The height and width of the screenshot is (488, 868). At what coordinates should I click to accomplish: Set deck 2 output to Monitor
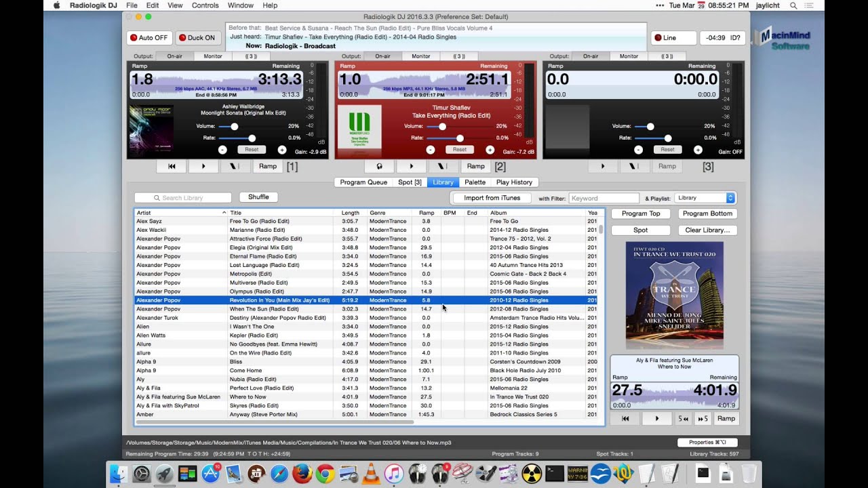(420, 56)
